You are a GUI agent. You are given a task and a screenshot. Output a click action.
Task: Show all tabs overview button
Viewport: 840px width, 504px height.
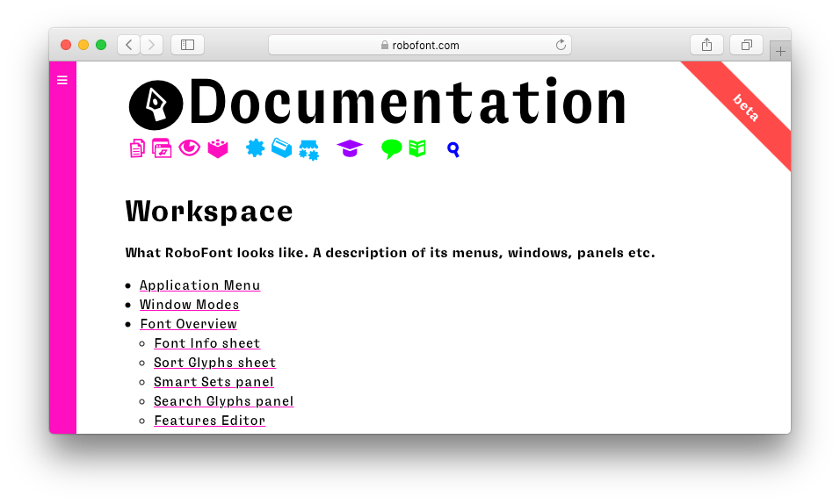pyautogui.click(x=746, y=45)
